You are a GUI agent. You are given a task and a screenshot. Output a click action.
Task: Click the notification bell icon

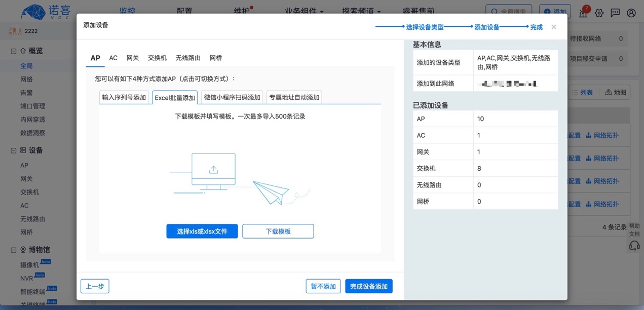click(x=583, y=13)
